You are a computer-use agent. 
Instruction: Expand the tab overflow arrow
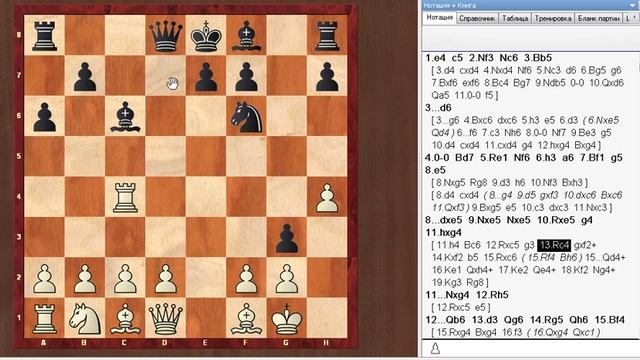635,18
